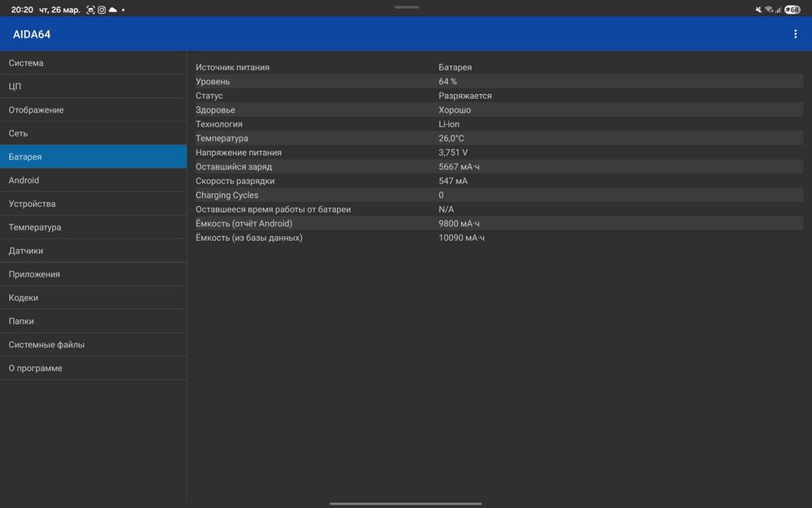Click the 26,0°C temperature value

[451, 138]
